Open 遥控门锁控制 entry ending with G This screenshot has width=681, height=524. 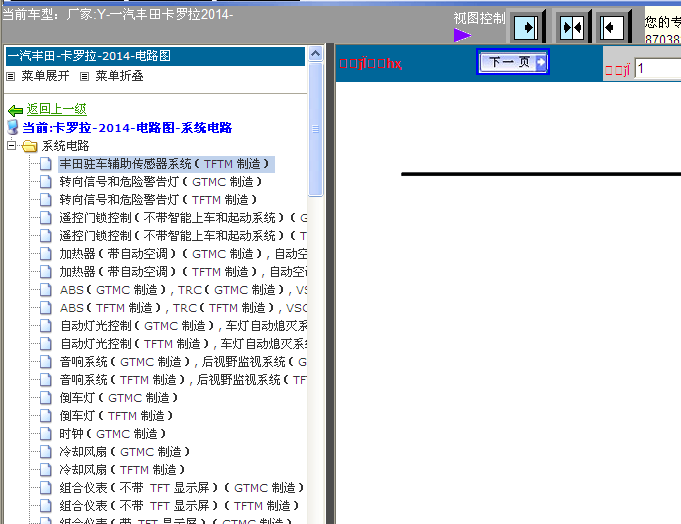(183, 218)
